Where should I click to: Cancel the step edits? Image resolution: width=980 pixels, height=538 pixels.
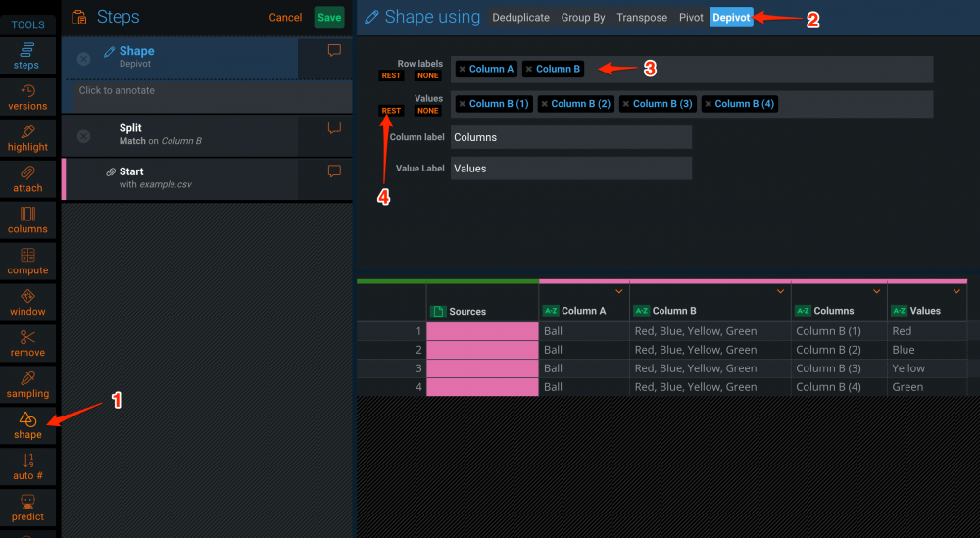pyautogui.click(x=285, y=18)
